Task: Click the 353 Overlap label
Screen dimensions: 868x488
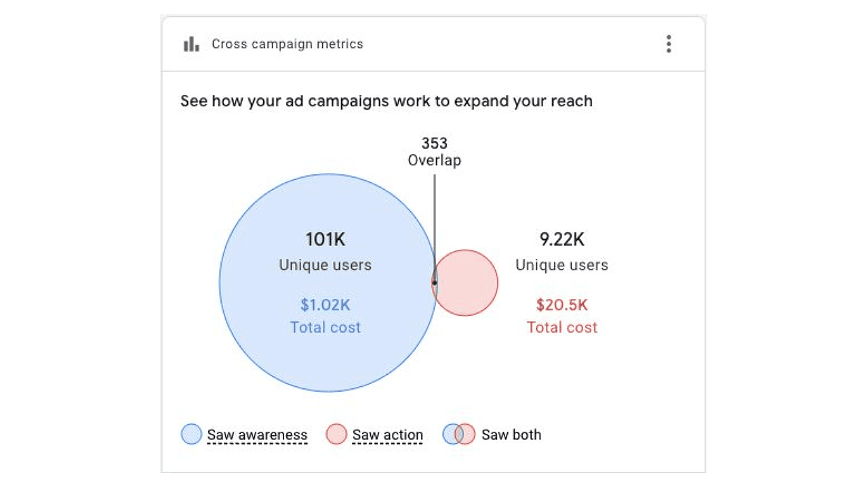Action: click(x=434, y=152)
